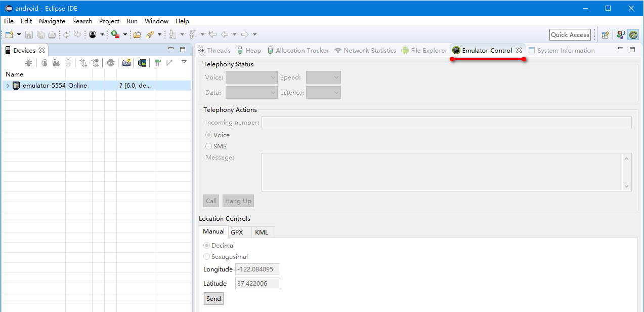Click the Forward navigation arrow icon
This screenshot has height=312, width=644.
coord(245,34)
